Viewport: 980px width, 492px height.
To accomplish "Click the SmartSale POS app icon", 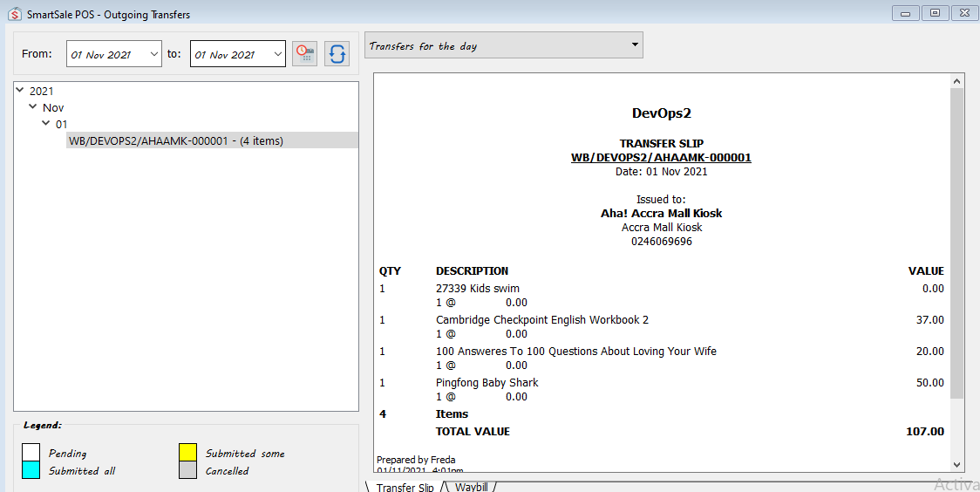I will point(14,14).
